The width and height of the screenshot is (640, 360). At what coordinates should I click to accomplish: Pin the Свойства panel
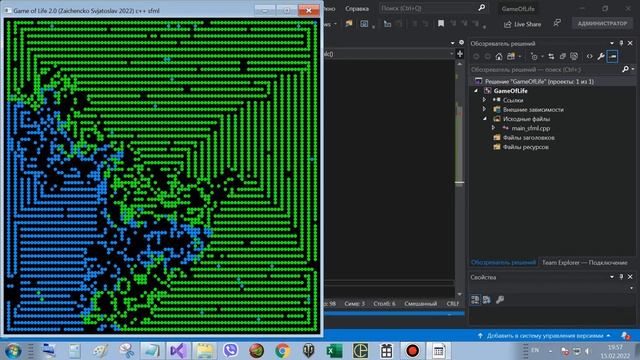(621, 277)
